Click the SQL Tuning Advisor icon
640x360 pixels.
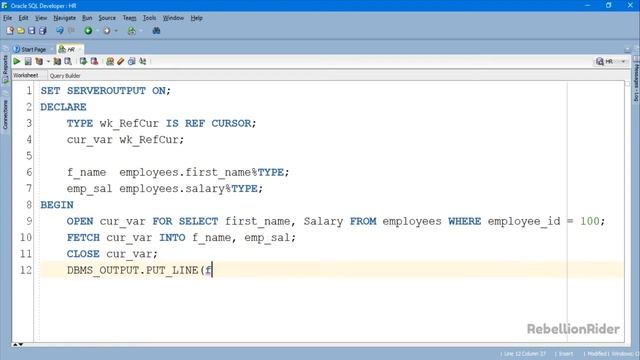68,61
